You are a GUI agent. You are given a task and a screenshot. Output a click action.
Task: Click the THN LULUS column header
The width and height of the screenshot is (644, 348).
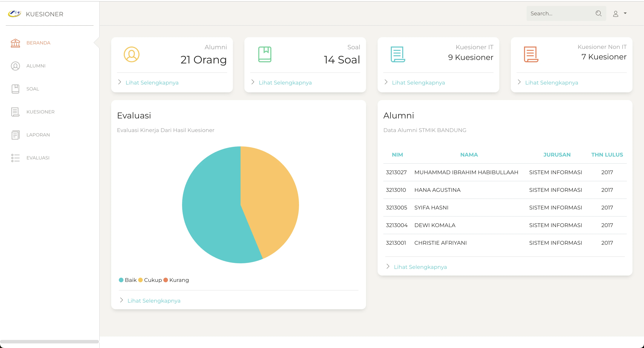(607, 155)
